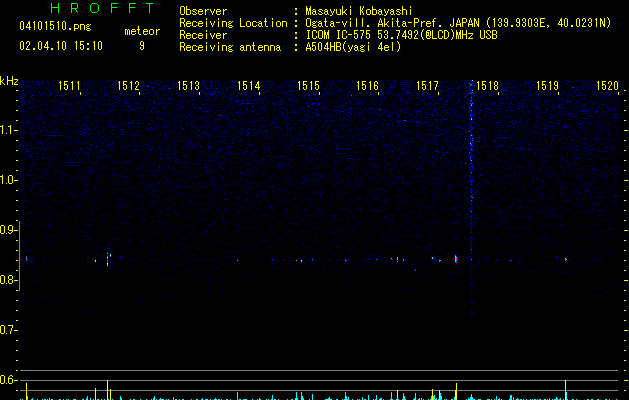Click the 1520 time axis label
This screenshot has height=400, width=629.
[607, 86]
